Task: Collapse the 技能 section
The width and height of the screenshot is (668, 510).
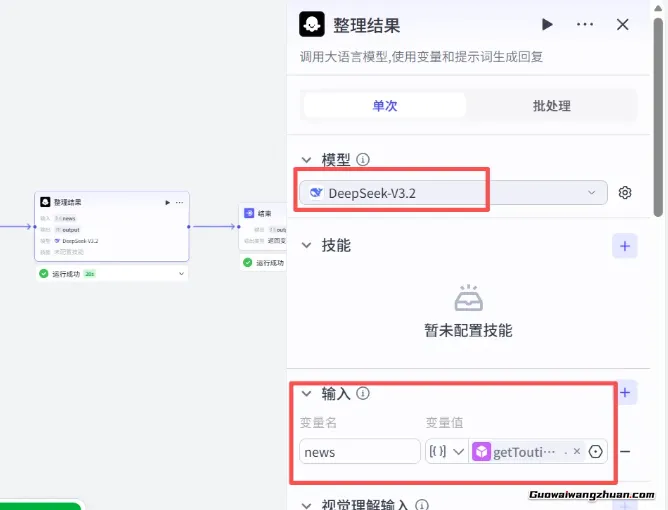Action: point(306,245)
